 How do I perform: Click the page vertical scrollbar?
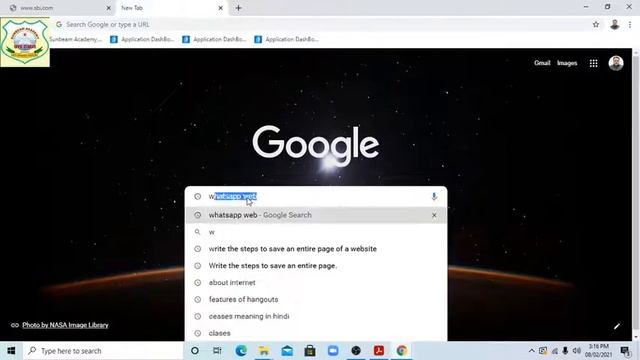(636, 194)
